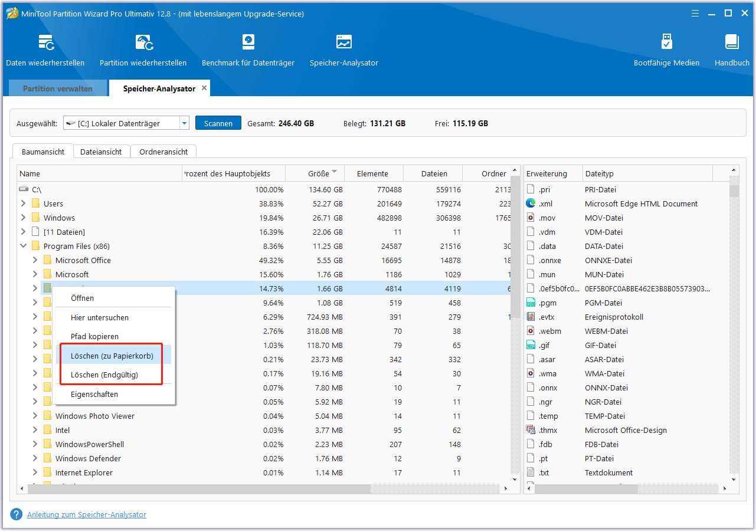This screenshot has width=756, height=532.
Task: Click the 52.27 GB size cell
Action: (326, 203)
